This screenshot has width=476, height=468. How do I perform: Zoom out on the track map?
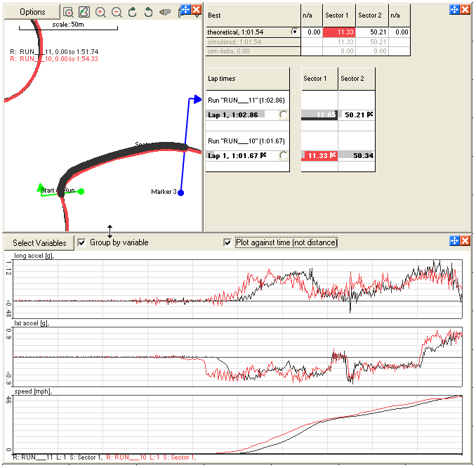[117, 12]
